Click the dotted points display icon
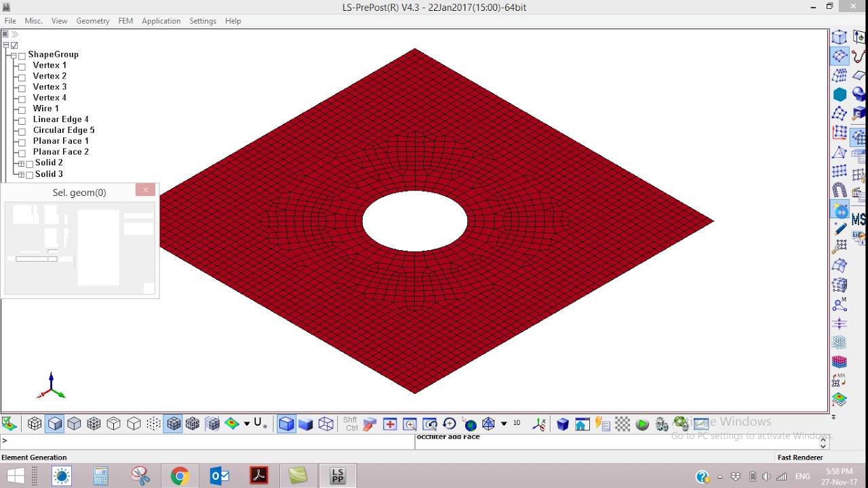 click(154, 424)
